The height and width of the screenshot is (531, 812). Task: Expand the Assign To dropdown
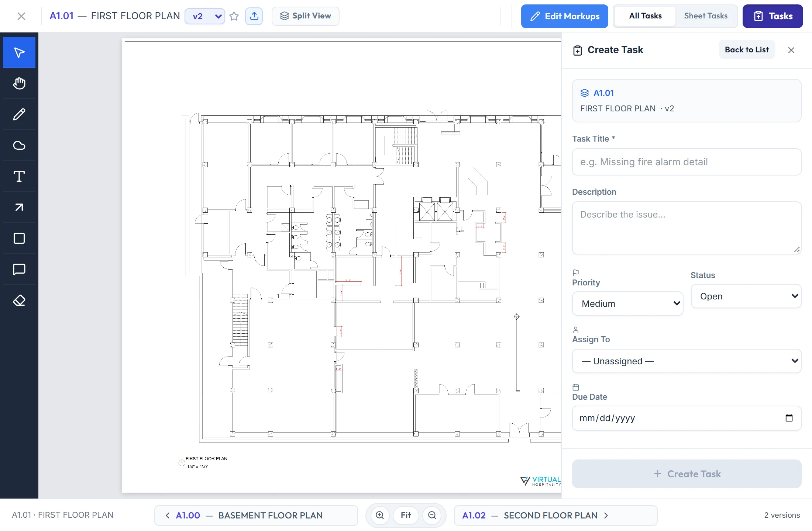click(687, 361)
